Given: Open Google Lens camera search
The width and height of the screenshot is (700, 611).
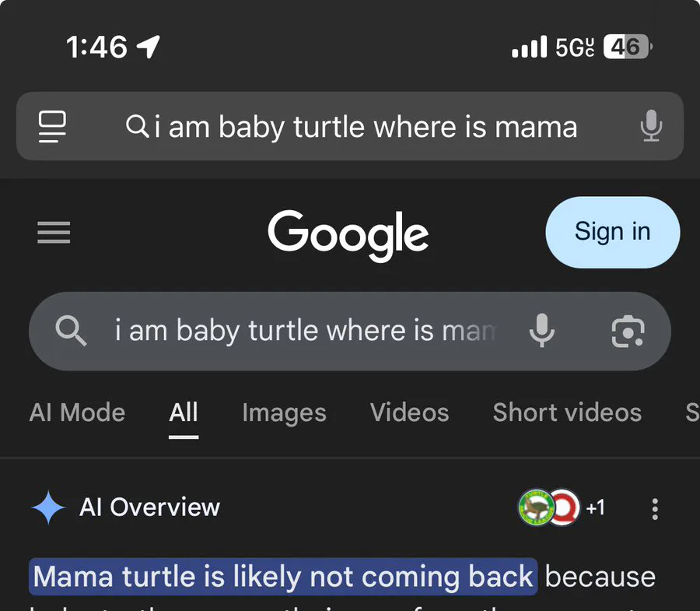Looking at the screenshot, I should (x=627, y=332).
